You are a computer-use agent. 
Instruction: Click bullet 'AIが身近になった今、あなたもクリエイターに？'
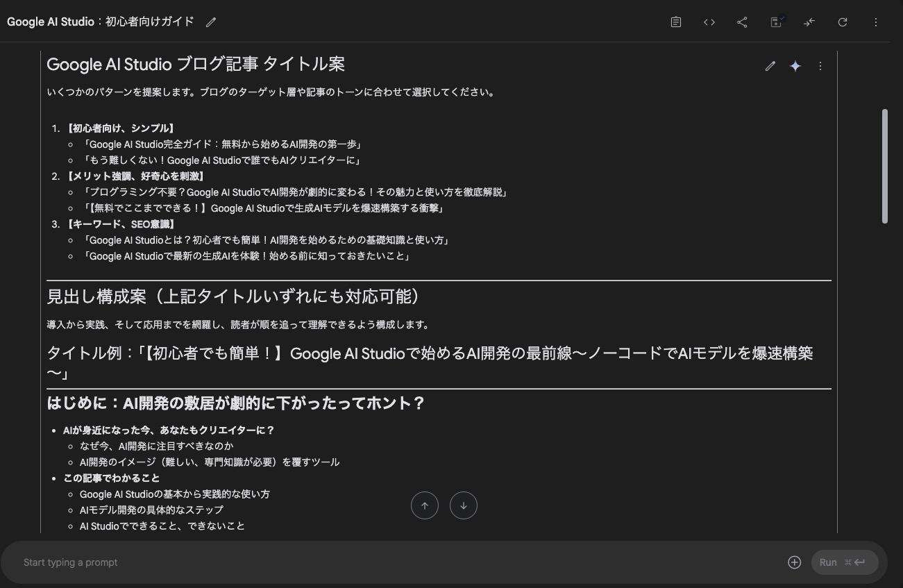pyautogui.click(x=169, y=430)
